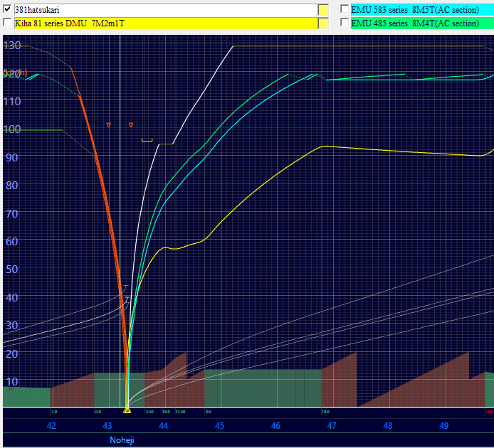Click the yellow bracket speed-limit marker
Screen dimensions: 494x448
coord(147,140)
